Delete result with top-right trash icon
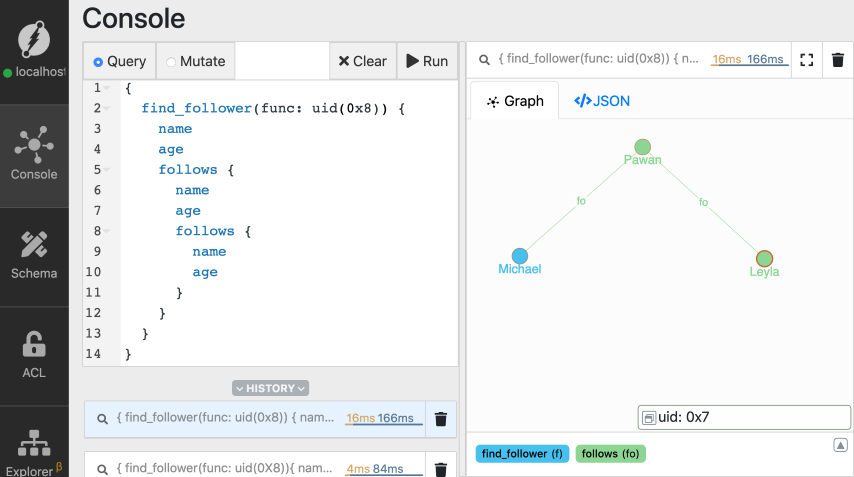The width and height of the screenshot is (854, 477). pos(838,60)
